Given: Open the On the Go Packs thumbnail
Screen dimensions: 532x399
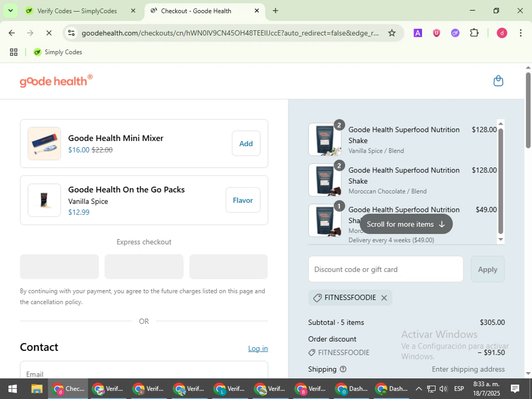Looking at the screenshot, I should 44,200.
